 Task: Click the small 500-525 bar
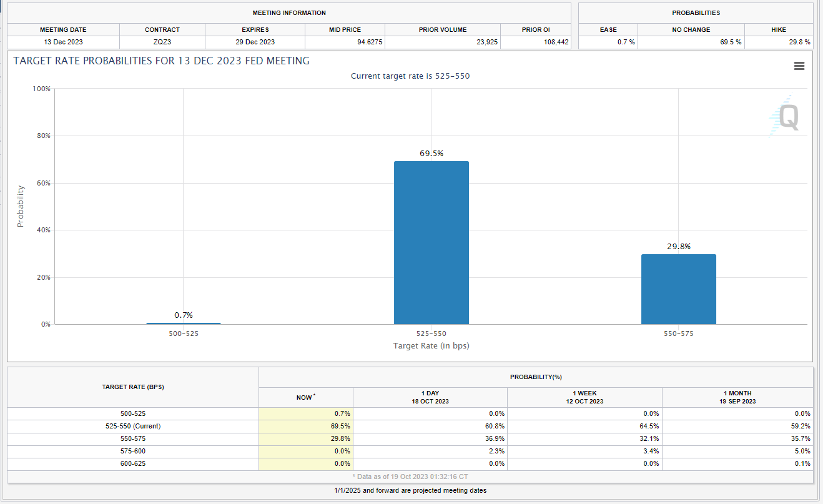pyautogui.click(x=184, y=323)
